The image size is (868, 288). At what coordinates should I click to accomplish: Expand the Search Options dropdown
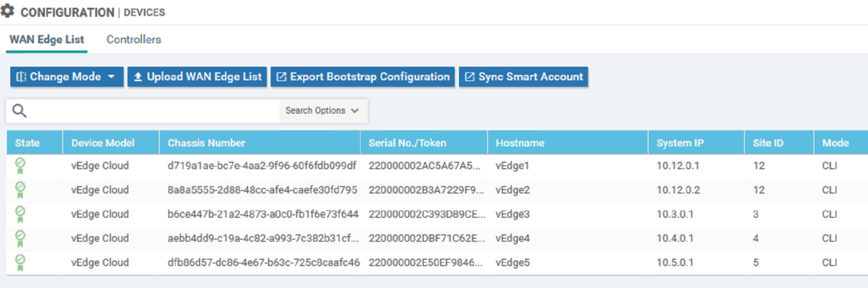[323, 111]
